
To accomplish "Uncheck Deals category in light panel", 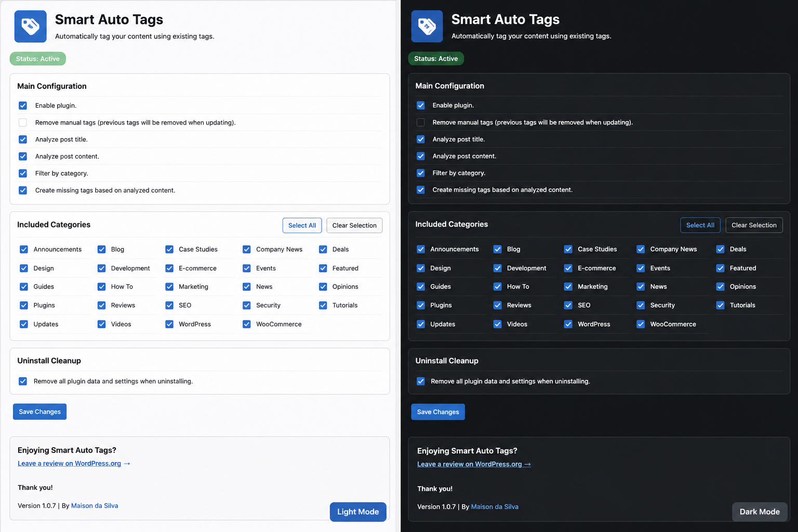I will coord(323,249).
